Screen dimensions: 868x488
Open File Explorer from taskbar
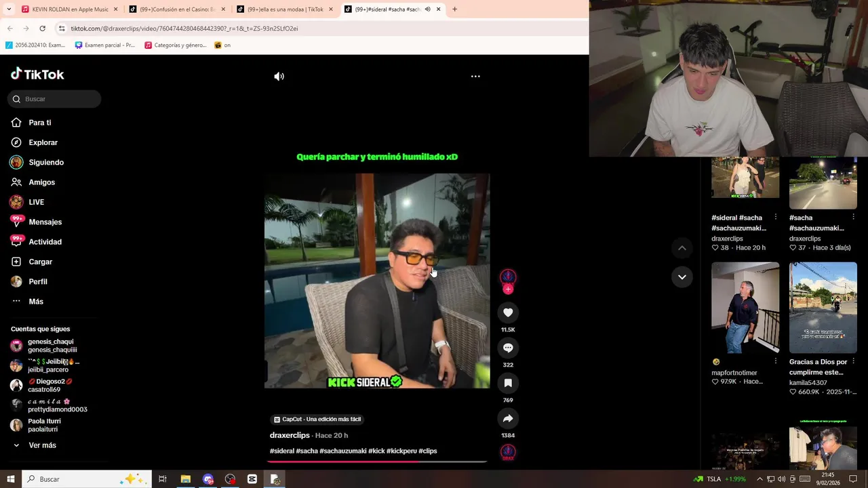(x=185, y=479)
